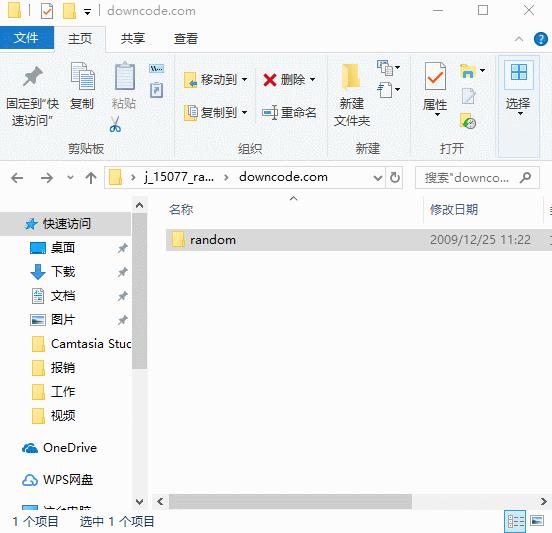
Task: Open the address bar history dropdown
Action: click(x=378, y=178)
